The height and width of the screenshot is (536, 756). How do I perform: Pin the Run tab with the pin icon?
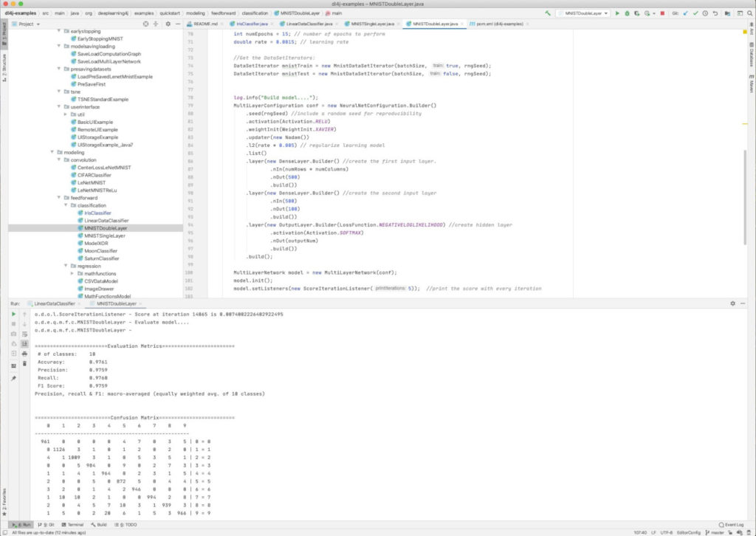click(x=13, y=379)
